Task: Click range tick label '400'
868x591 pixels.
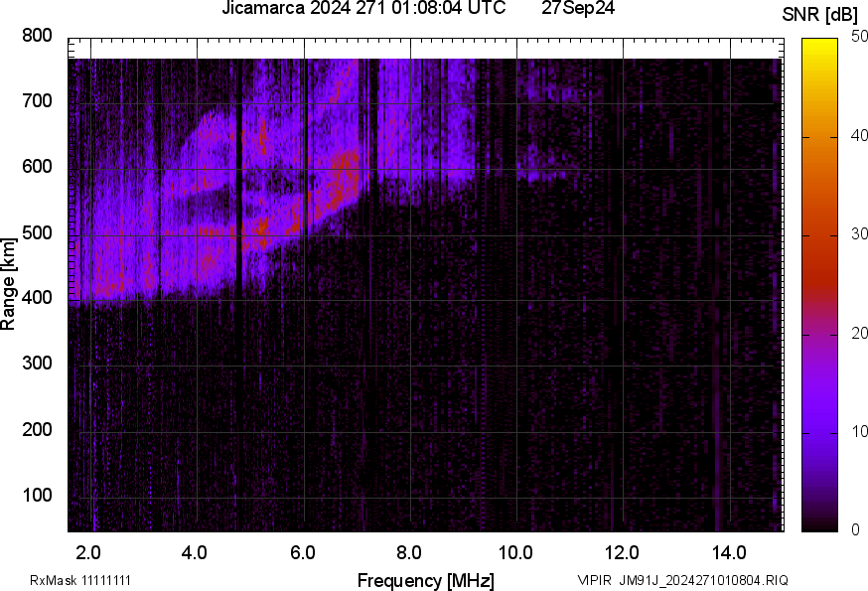Action: [37, 297]
